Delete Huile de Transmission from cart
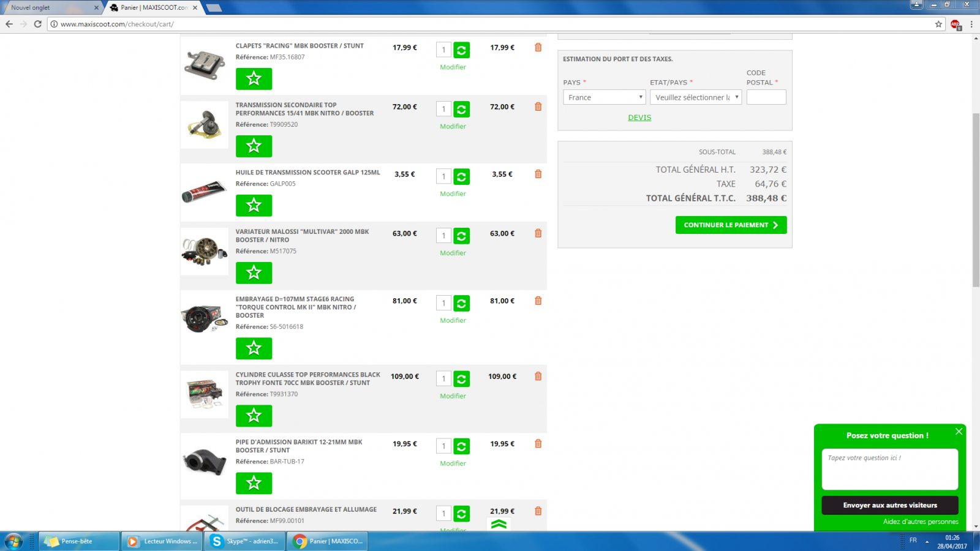This screenshot has width=980, height=551. point(538,174)
